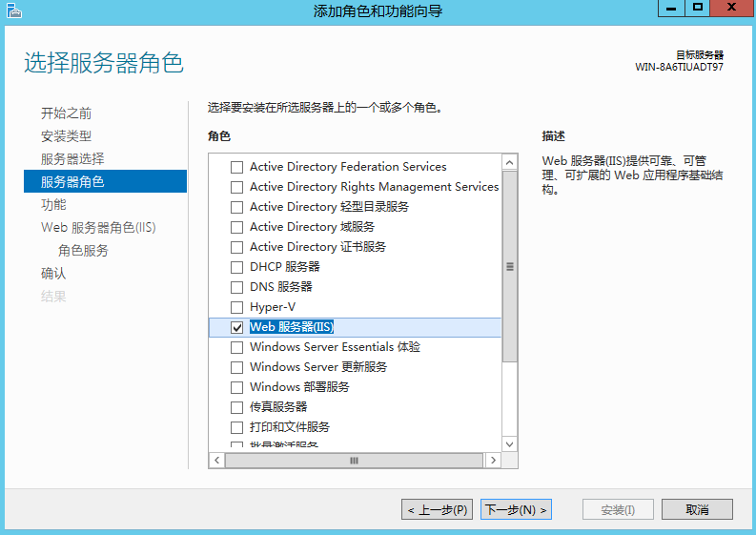Viewport: 756px width, 535px height.
Task: Click the horizontal scroll left arrow
Action: tap(216, 461)
